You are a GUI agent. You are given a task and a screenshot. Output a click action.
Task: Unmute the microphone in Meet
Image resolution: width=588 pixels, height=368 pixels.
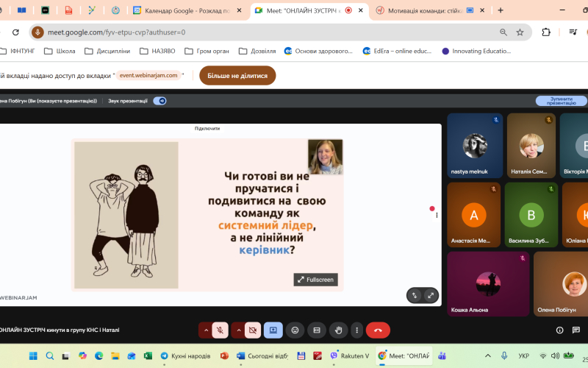tap(220, 330)
